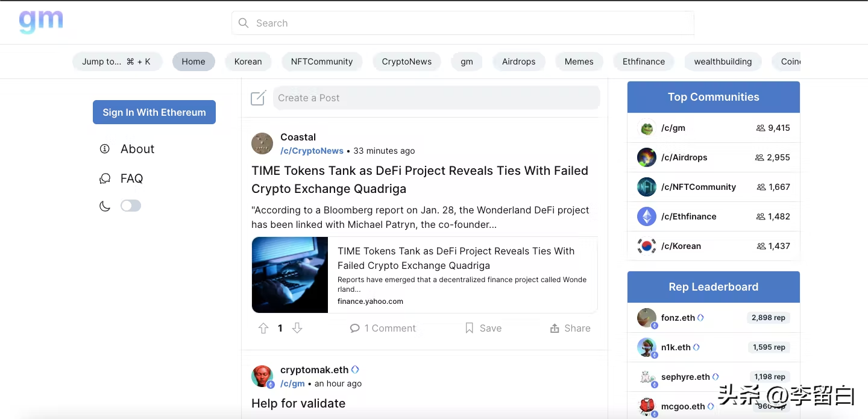
Task: Click the /c/Airdrops community icon
Action: point(647,157)
